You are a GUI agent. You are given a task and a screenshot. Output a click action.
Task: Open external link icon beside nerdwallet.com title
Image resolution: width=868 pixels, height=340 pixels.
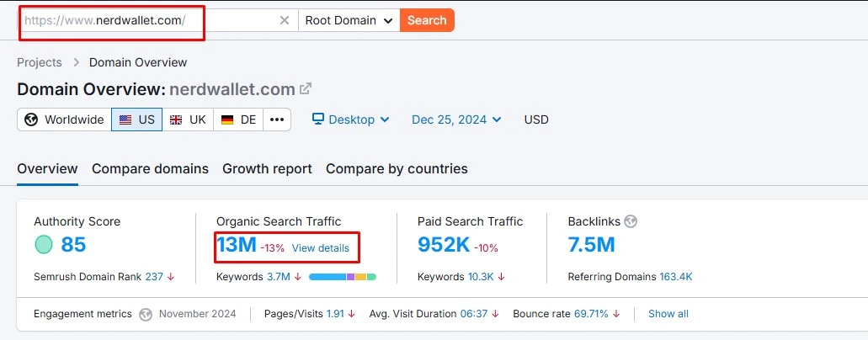pyautogui.click(x=306, y=88)
